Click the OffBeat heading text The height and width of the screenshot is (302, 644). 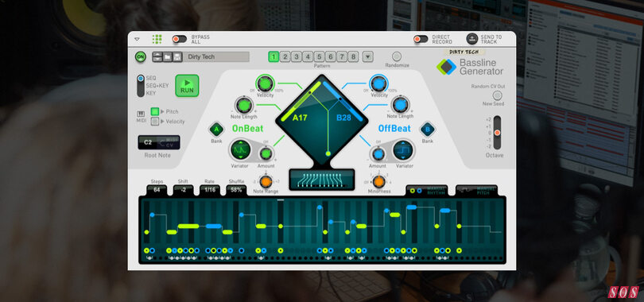(394, 129)
